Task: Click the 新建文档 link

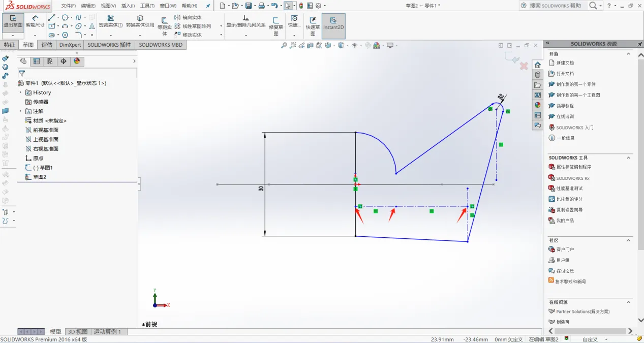Action: (565, 63)
